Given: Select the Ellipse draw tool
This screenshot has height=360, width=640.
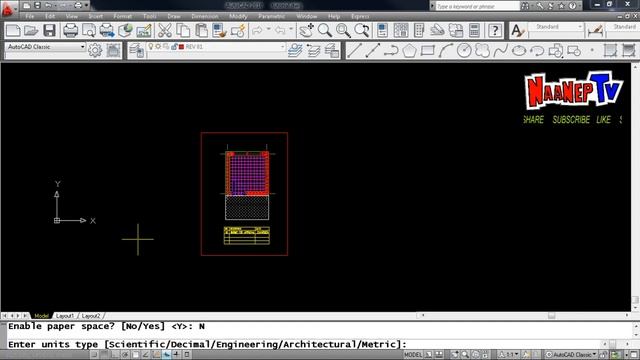Looking at the screenshot, I should [519, 51].
